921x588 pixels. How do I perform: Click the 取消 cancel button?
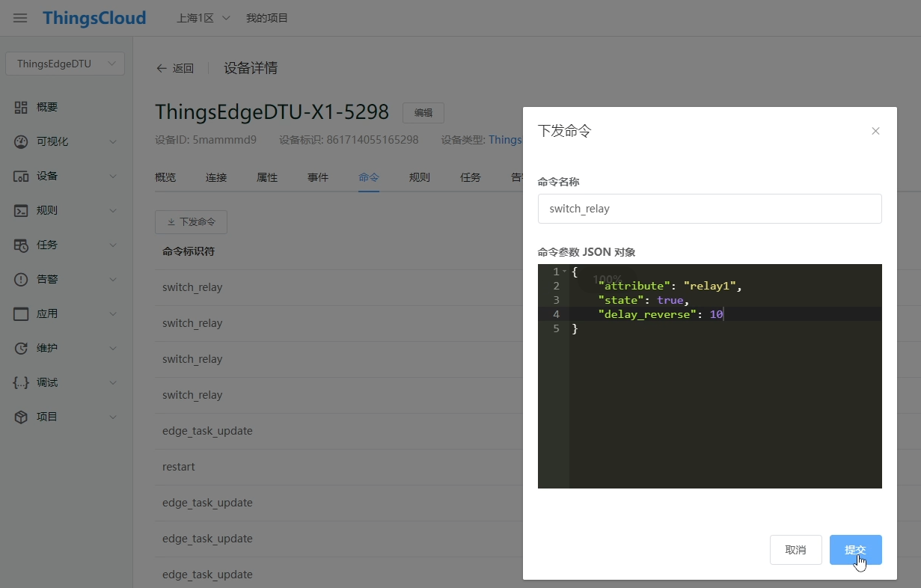click(x=796, y=550)
